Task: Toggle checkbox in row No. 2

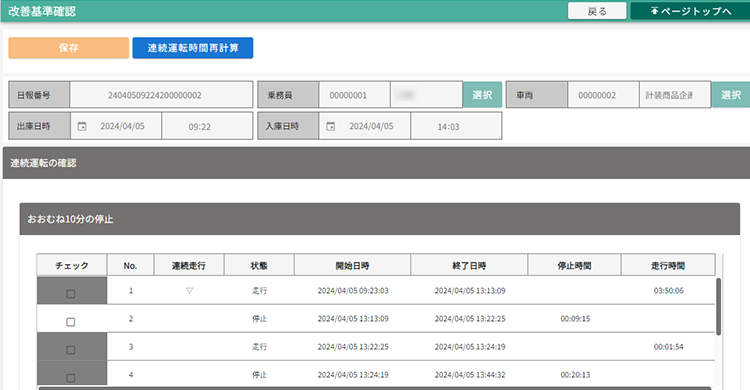Action: tap(71, 322)
